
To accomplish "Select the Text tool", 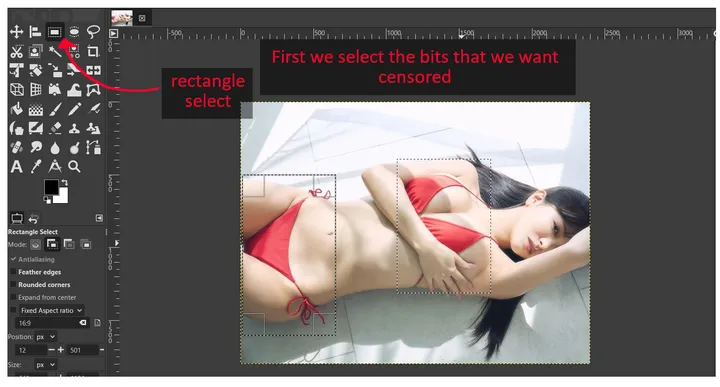I will (x=17, y=167).
